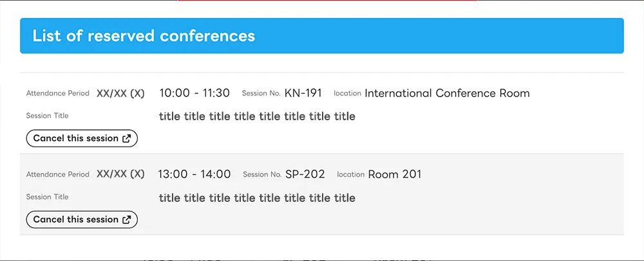Image resolution: width=644 pixels, height=261 pixels.
Task: Click the XX/XX (X) date in KN-191 row
Action: click(x=120, y=93)
